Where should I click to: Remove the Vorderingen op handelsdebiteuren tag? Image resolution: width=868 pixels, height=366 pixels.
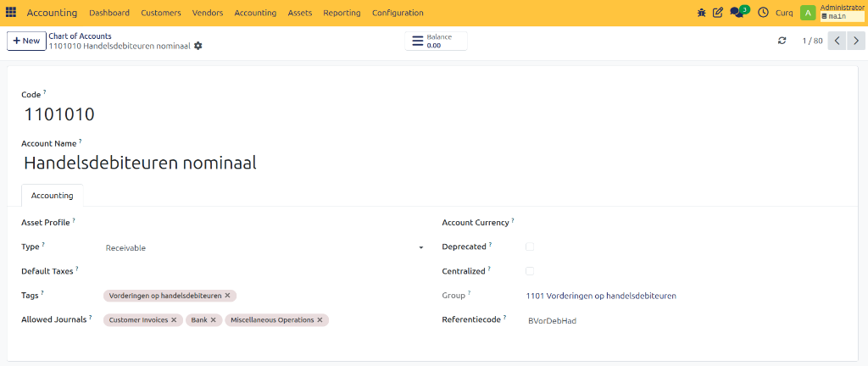point(227,296)
